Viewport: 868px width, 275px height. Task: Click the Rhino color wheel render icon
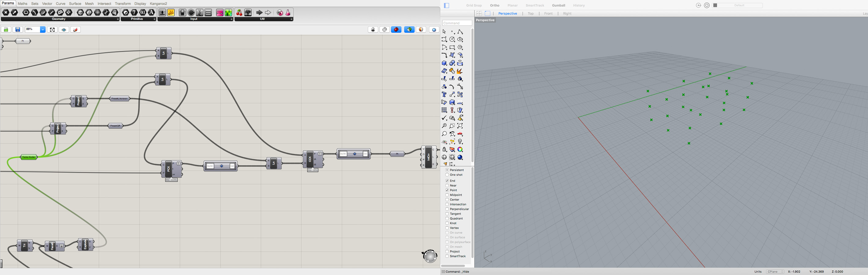tap(460, 149)
